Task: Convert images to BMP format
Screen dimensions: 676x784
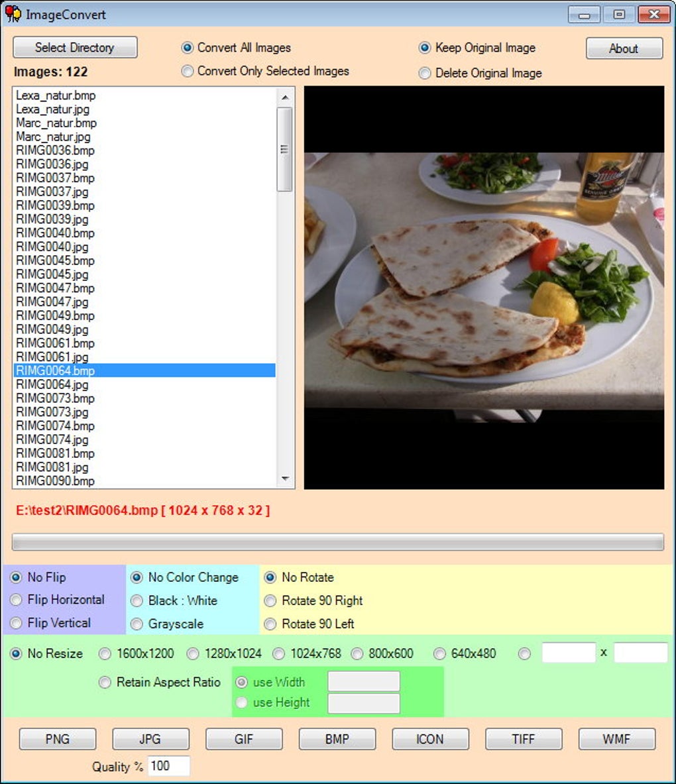Action: (337, 738)
